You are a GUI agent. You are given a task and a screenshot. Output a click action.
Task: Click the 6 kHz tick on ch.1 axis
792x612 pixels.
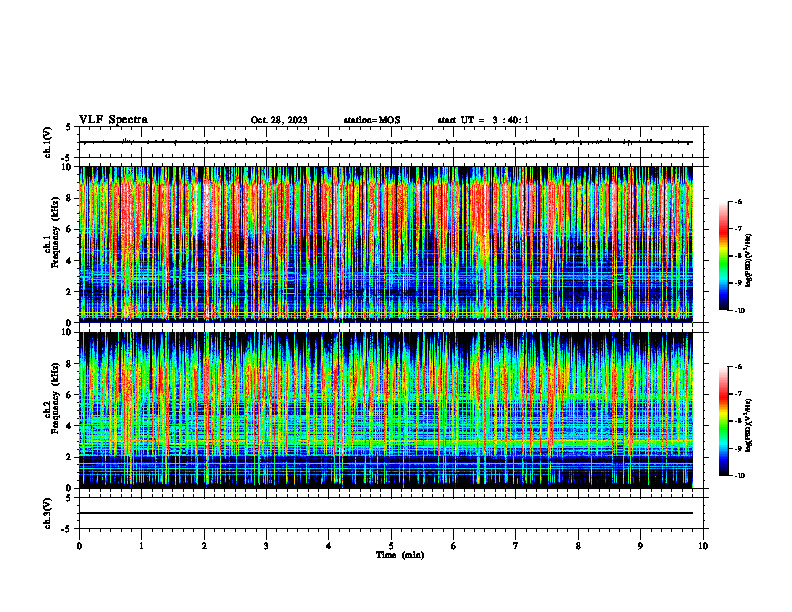70,229
